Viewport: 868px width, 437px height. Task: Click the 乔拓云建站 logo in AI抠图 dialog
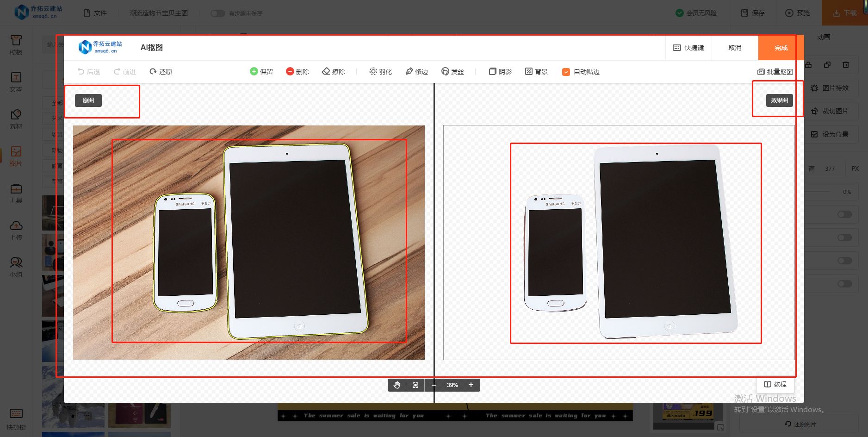click(100, 47)
